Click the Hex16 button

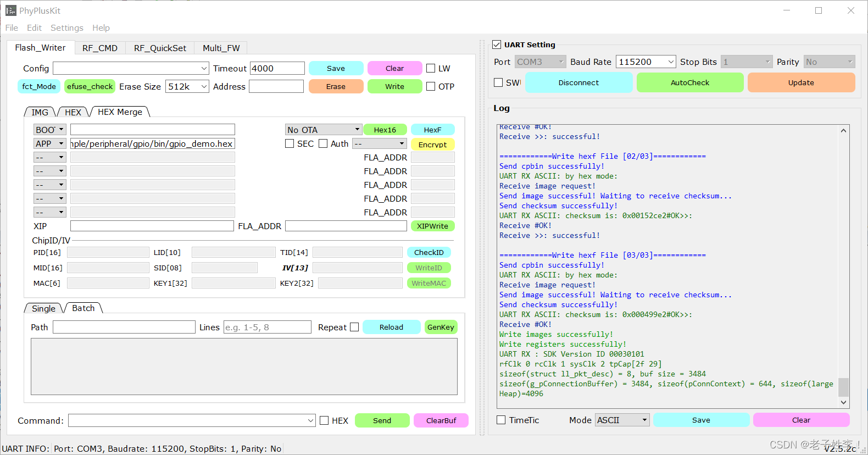[385, 130]
